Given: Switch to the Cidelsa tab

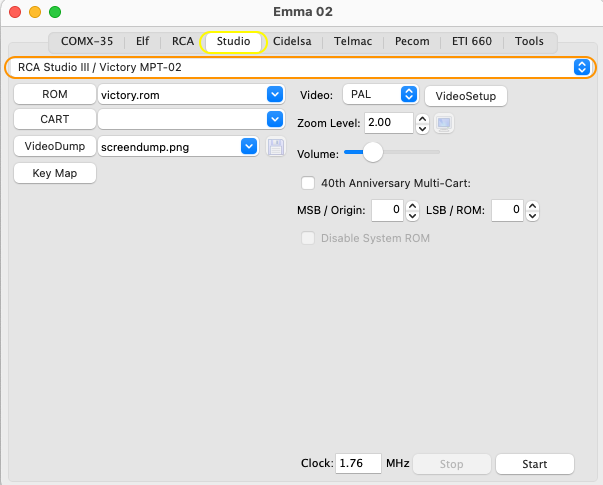Looking at the screenshot, I should click(x=292, y=42).
